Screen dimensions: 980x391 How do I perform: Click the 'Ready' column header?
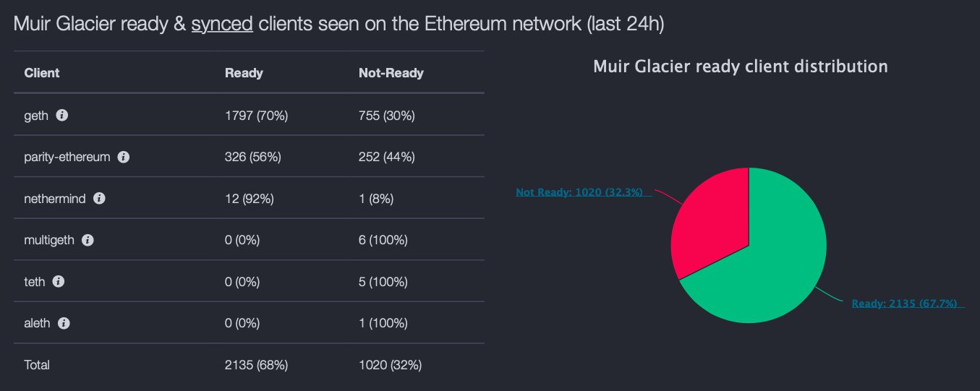[244, 73]
